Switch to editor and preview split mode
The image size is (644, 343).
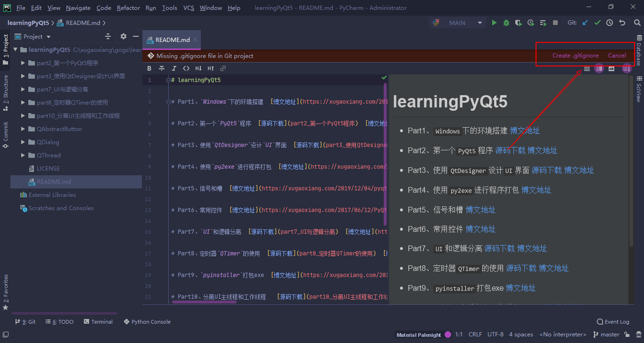[599, 69]
